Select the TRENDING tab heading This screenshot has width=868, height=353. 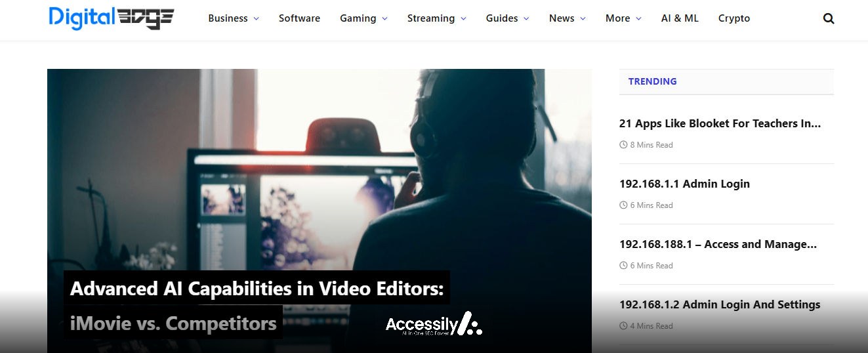pos(652,81)
